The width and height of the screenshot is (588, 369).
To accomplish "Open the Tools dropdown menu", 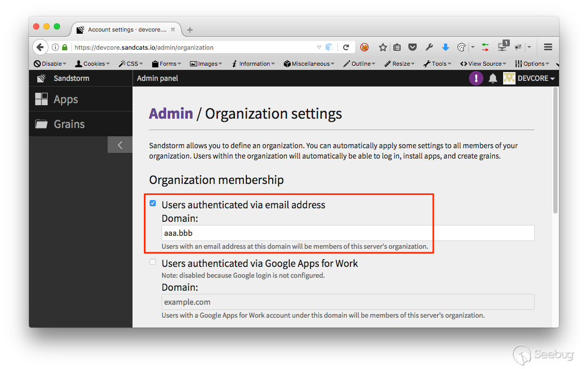I will pos(437,64).
